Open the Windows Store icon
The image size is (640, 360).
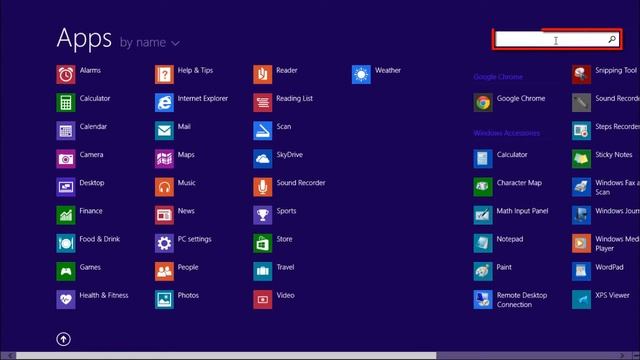point(263,244)
